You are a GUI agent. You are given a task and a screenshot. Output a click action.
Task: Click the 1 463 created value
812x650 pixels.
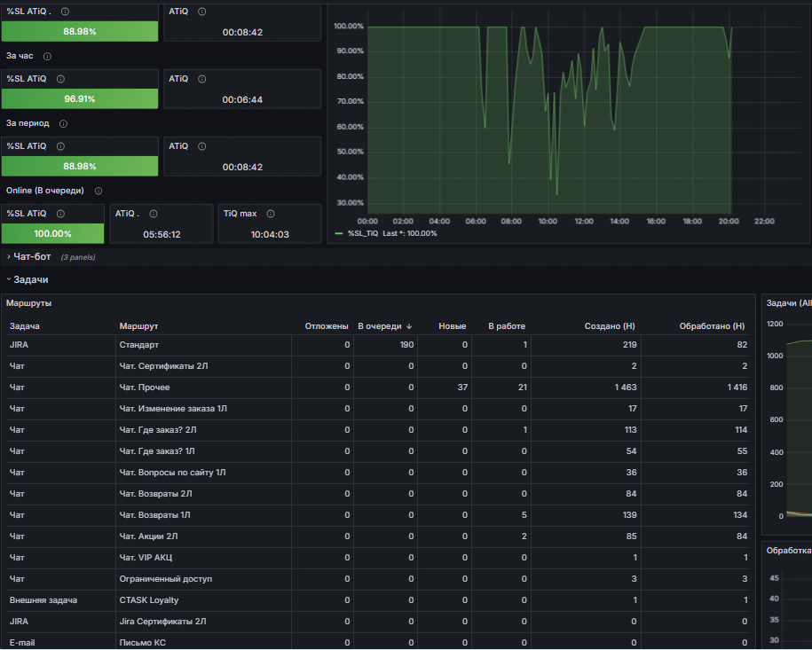(626, 388)
